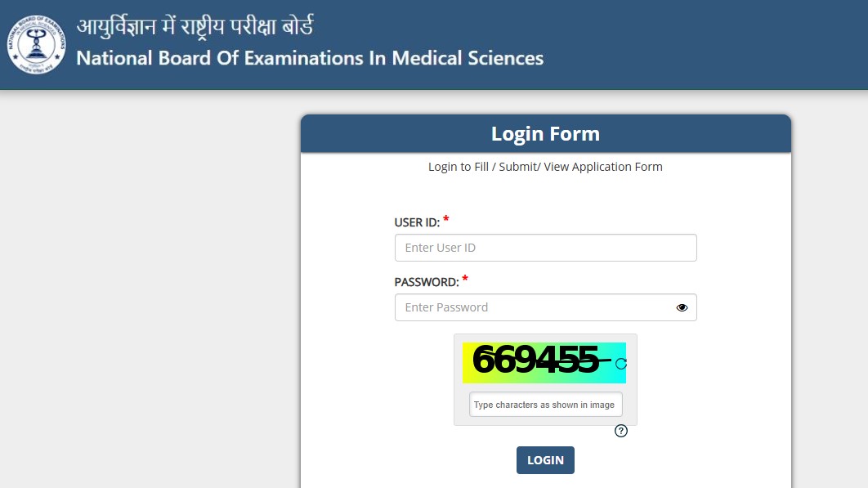
Task: Click the circular captcha reload arrow
Action: point(622,362)
